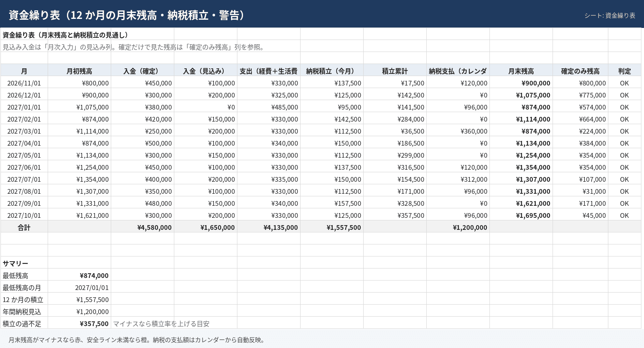Select the 納税支払（カレンダ column header
The image size is (644, 348).
(x=458, y=71)
